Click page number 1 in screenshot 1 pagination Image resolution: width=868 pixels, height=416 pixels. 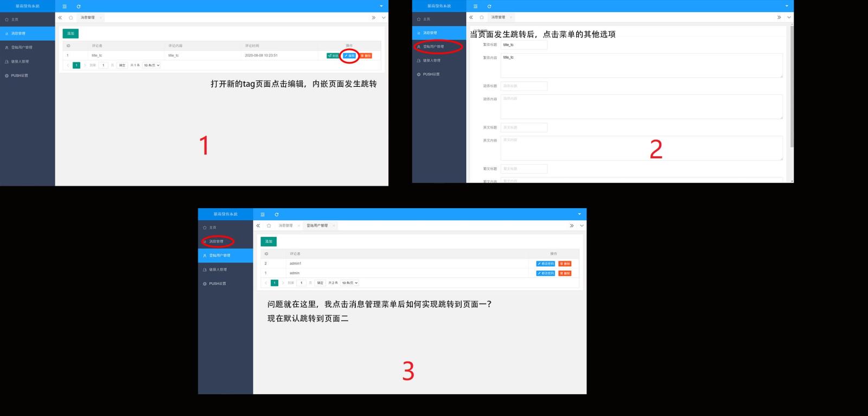pos(76,65)
